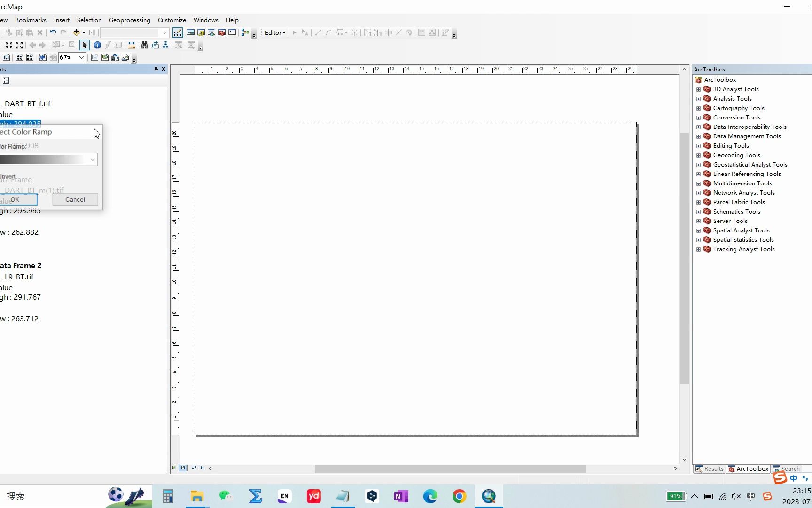Screen dimensions: 812x508
Task: Toggle the Editor Toolbar button
Action: pos(178,32)
